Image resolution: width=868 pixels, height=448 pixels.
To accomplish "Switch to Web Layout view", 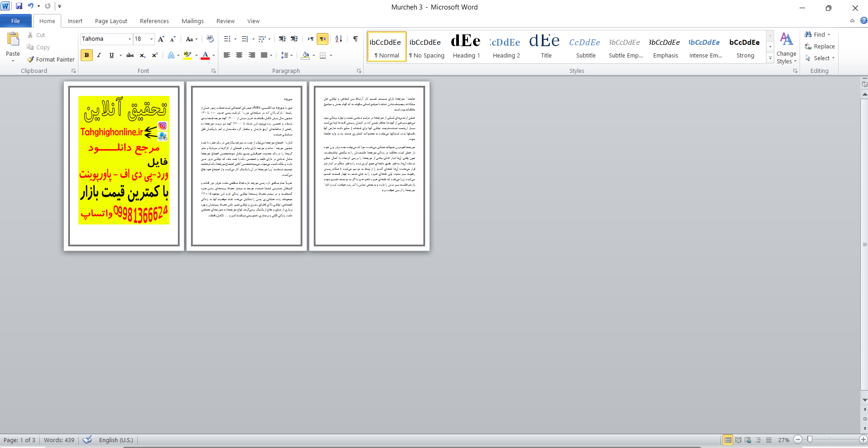I will pyautogui.click(x=748, y=440).
